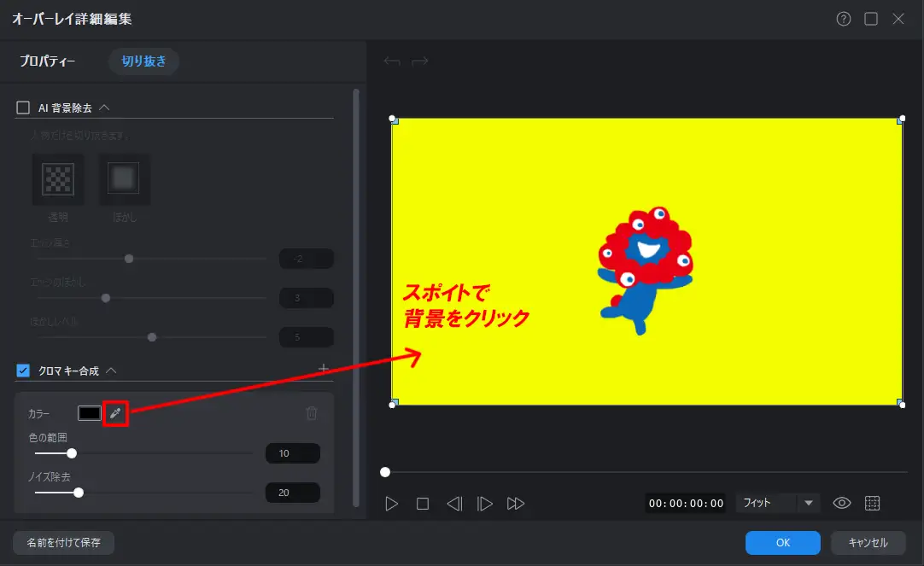Switch to the プロパティー tab
Image resolution: width=924 pixels, height=566 pixels.
coord(48,61)
